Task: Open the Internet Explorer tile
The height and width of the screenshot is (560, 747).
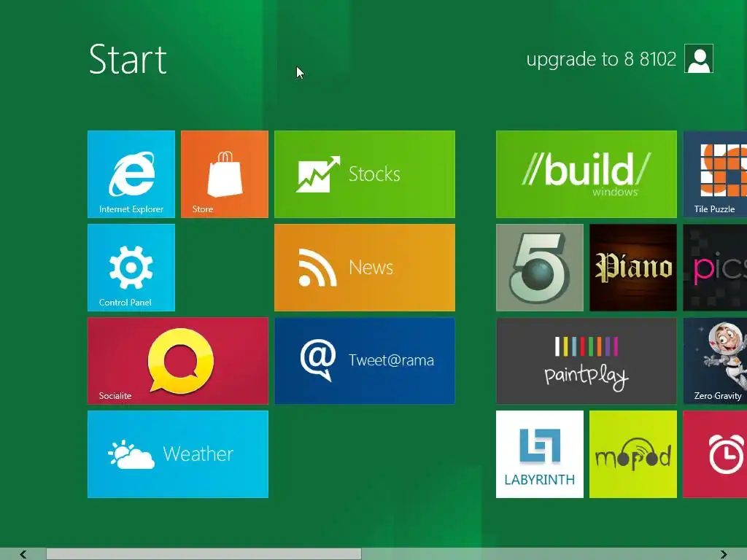Action: coord(131,174)
